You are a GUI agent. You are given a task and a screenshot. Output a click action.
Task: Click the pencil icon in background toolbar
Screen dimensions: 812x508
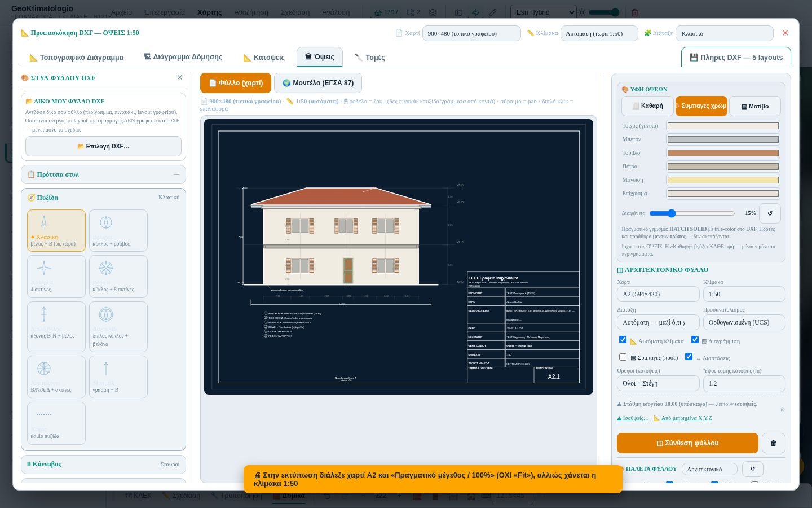[493, 12]
